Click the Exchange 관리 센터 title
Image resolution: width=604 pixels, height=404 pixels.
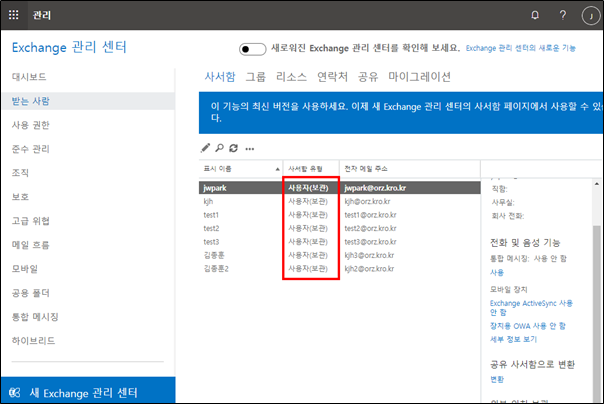coord(69,48)
